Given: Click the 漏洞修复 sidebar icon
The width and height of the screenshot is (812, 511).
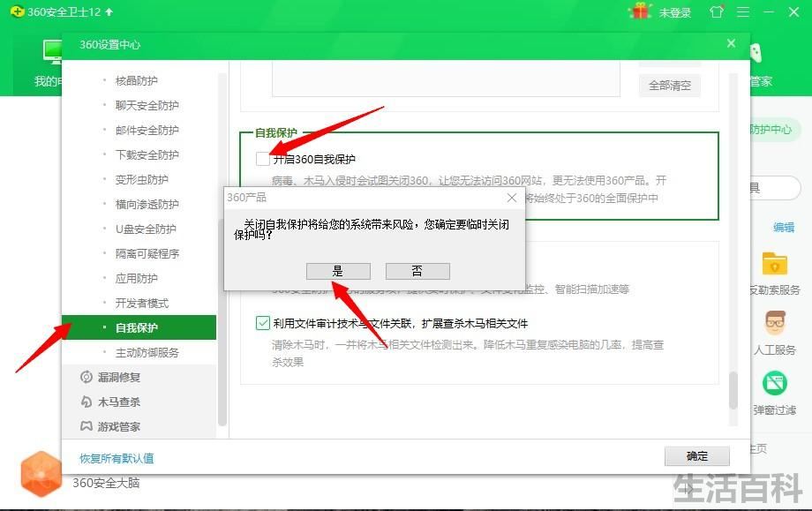Looking at the screenshot, I should tap(86, 377).
